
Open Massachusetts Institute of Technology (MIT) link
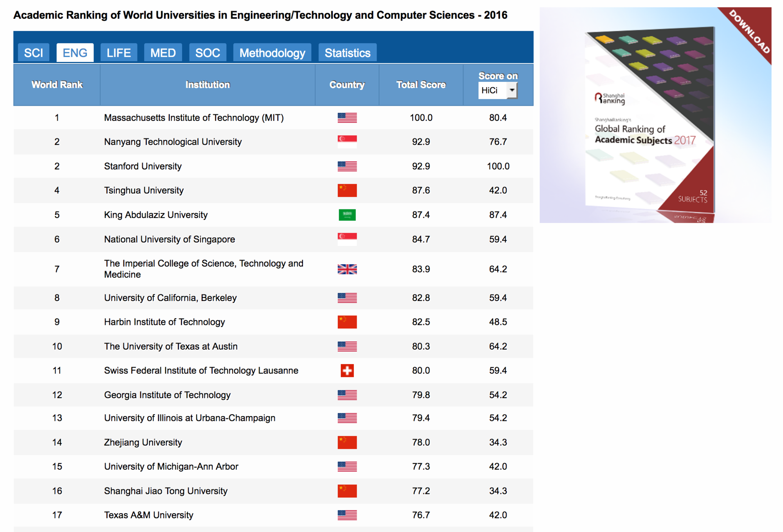(x=194, y=118)
